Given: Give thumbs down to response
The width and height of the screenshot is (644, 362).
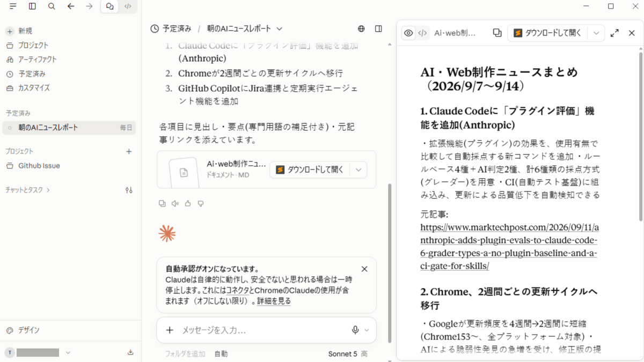Looking at the screenshot, I should tap(201, 203).
